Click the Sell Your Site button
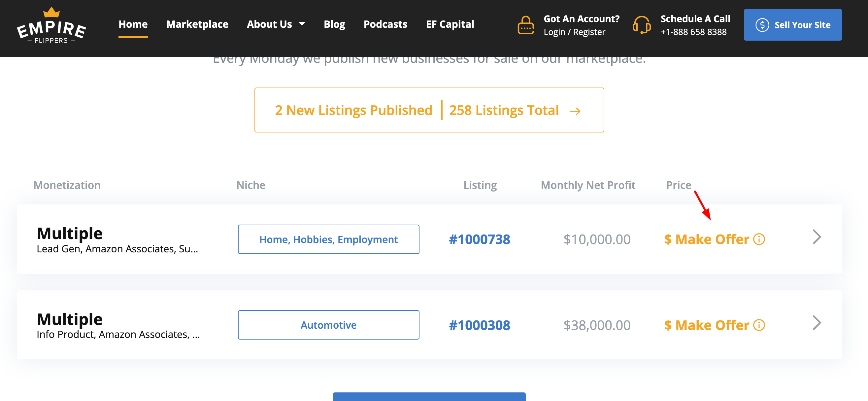868x401 pixels. (x=792, y=25)
